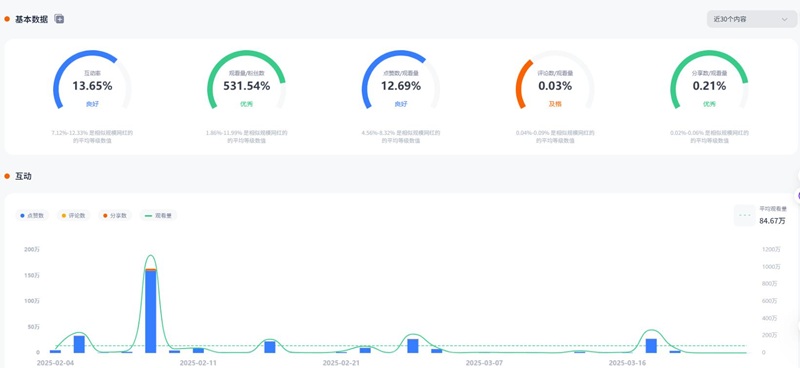800x368 pixels.
Task: Toggle the 点赞数 legend series
Action: coord(32,215)
